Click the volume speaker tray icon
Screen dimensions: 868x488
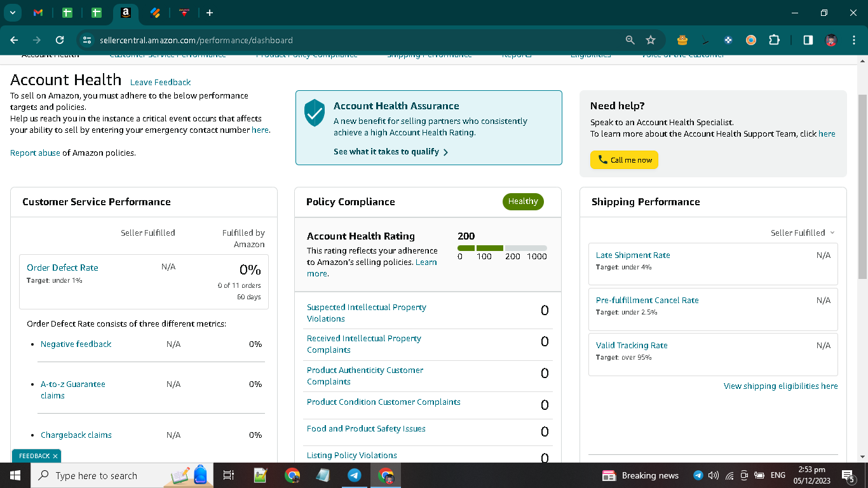tap(713, 475)
